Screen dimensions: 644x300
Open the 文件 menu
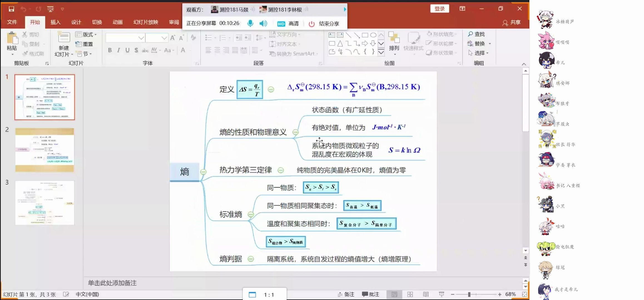(12, 22)
